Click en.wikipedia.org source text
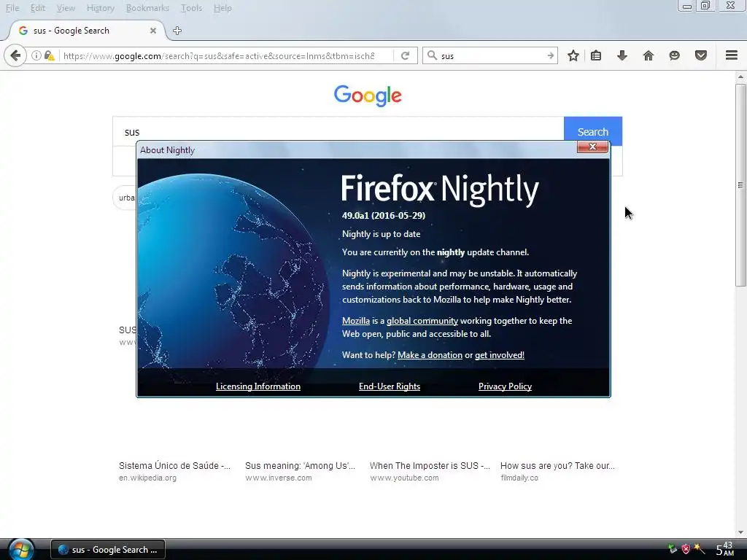Screen dimensions: 747x560 pyautogui.click(x=147, y=478)
